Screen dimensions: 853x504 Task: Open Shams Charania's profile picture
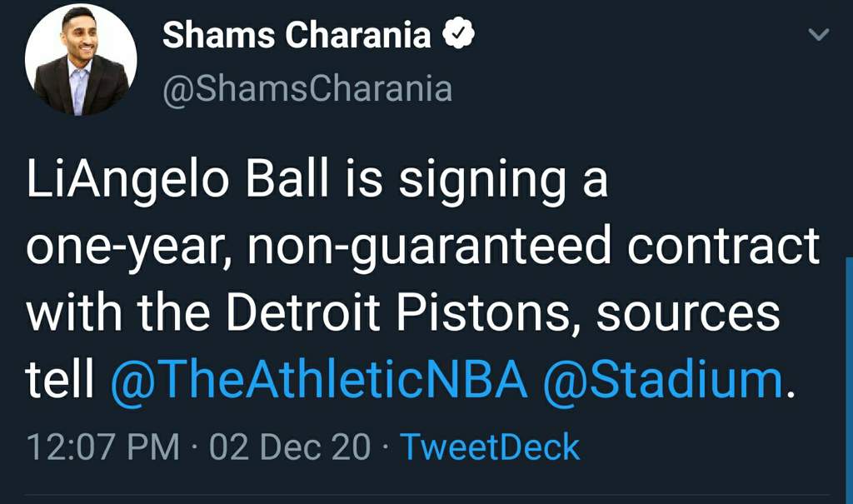[81, 59]
